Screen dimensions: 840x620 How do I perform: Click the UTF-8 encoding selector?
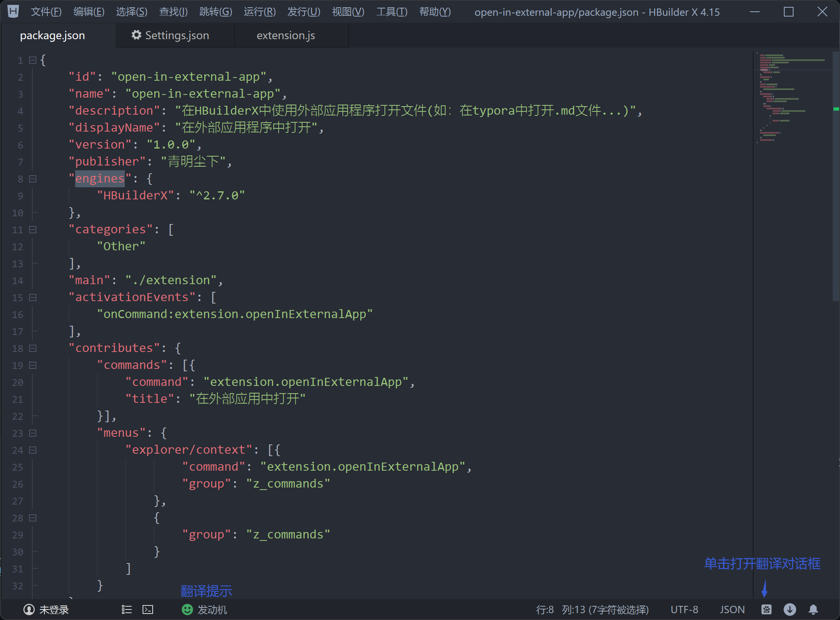[x=684, y=610]
